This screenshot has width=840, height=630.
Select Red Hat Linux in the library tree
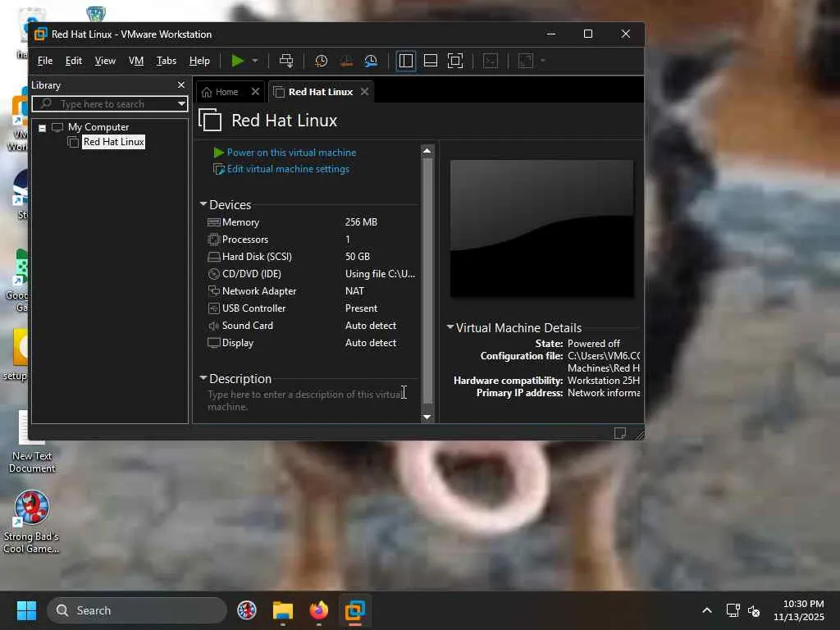click(x=113, y=142)
